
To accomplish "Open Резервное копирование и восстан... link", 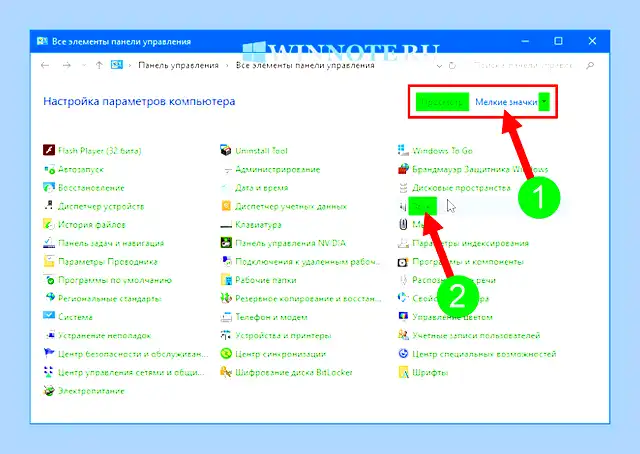I will [x=308, y=298].
